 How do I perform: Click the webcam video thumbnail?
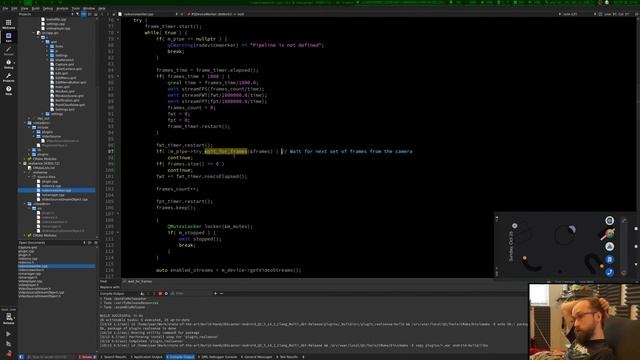click(x=584, y=322)
